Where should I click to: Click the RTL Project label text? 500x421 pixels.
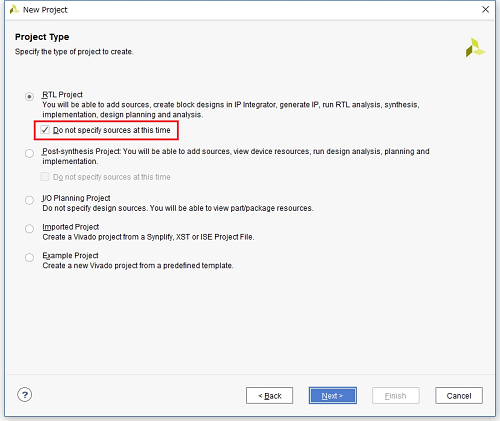tap(62, 95)
